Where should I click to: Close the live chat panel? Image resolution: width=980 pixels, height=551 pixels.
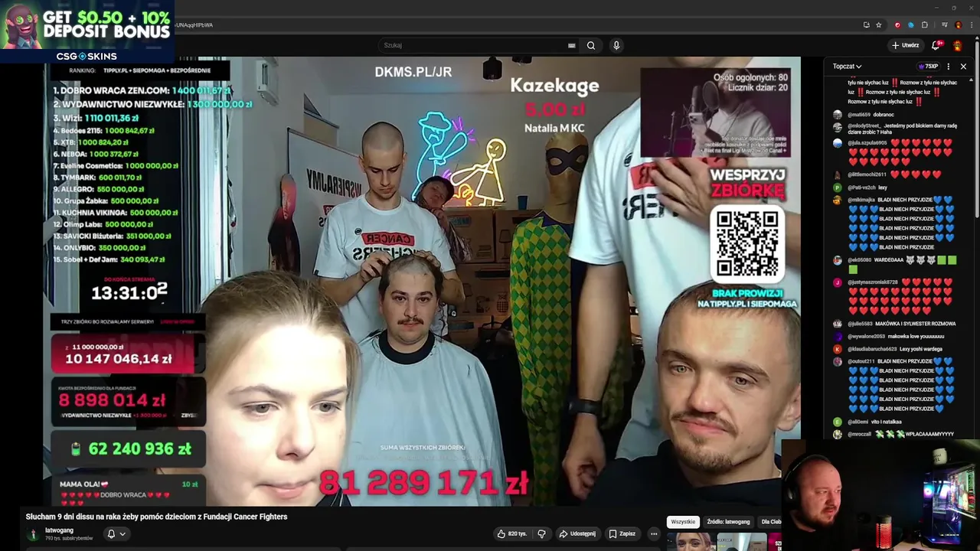(x=963, y=67)
